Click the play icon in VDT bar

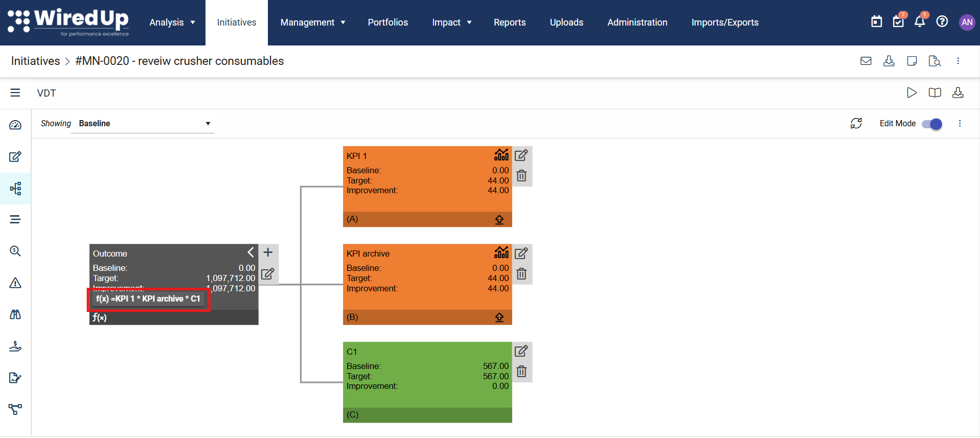pos(911,93)
